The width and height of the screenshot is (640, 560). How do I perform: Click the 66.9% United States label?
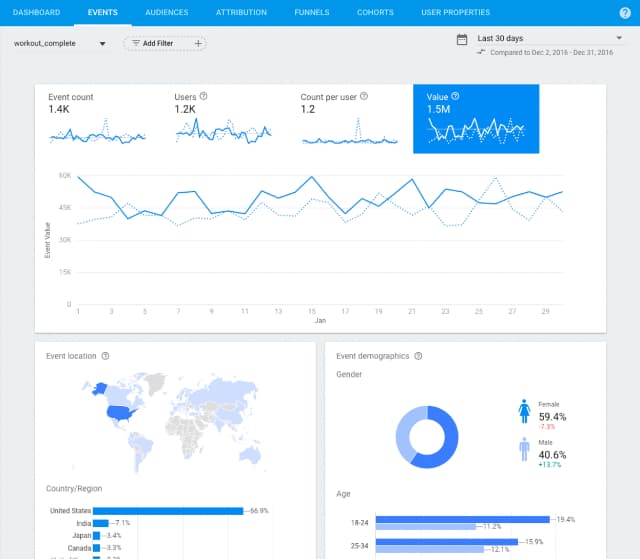[259, 511]
